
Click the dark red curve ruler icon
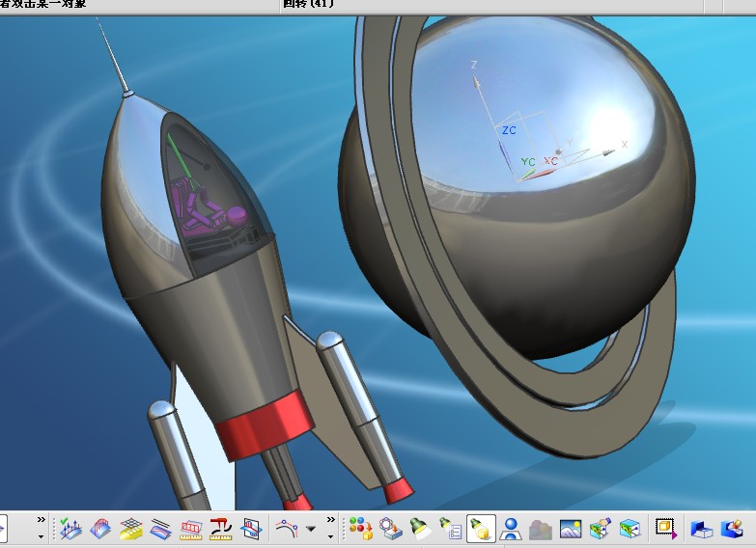click(221, 529)
